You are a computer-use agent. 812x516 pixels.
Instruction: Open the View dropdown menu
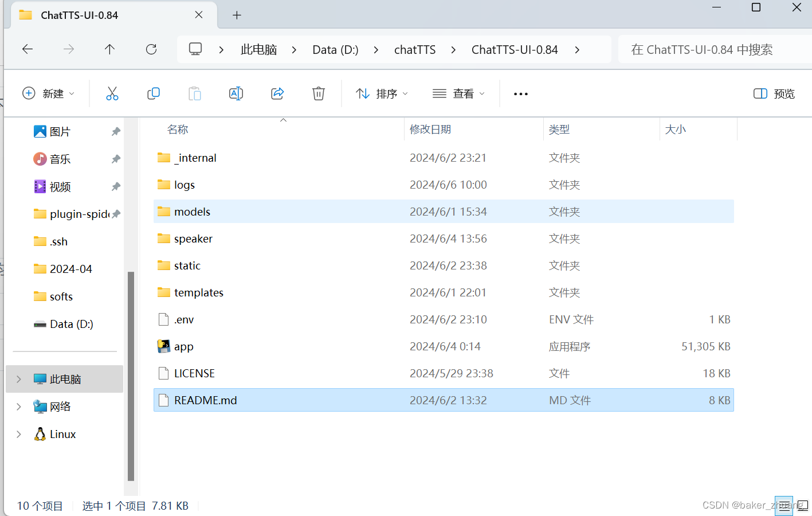459,93
